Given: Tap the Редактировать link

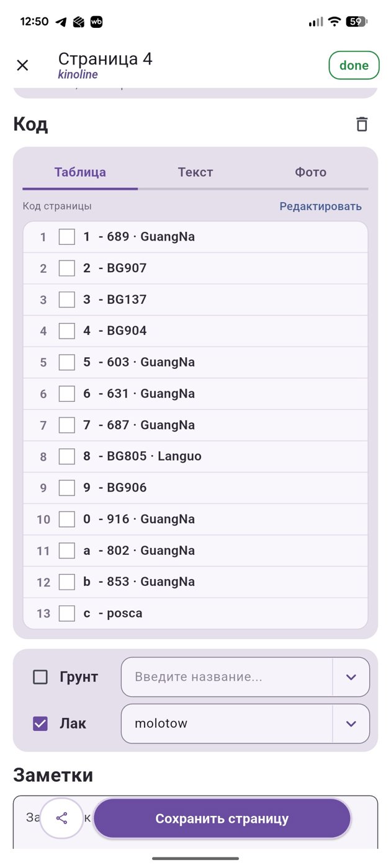Looking at the screenshot, I should [320, 206].
